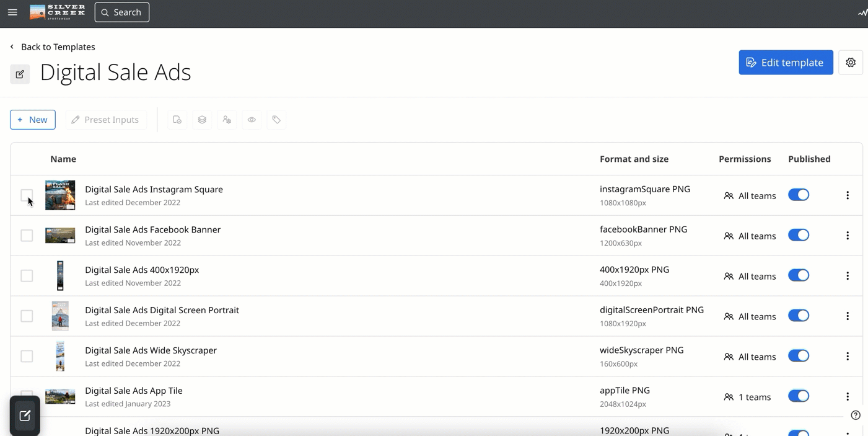Open more options for Facebook Banner row
The image size is (868, 436).
(848, 236)
